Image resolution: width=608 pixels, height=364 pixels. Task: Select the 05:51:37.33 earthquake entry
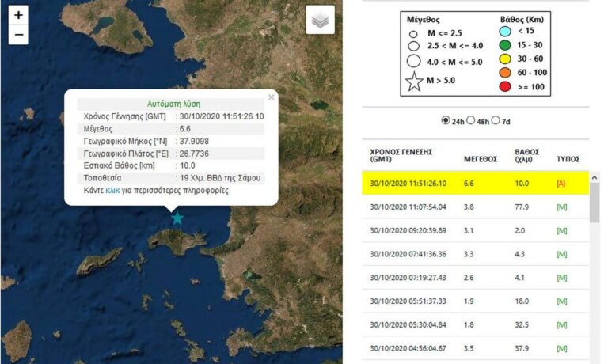point(475,301)
